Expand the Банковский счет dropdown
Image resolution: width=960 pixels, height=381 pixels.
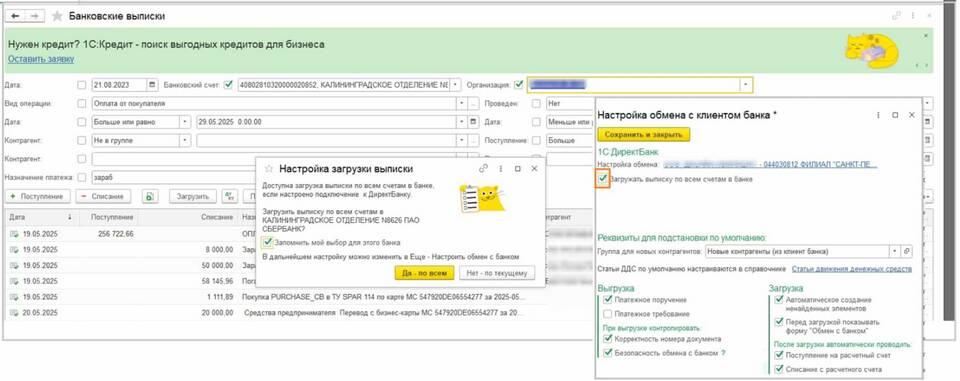coord(456,85)
